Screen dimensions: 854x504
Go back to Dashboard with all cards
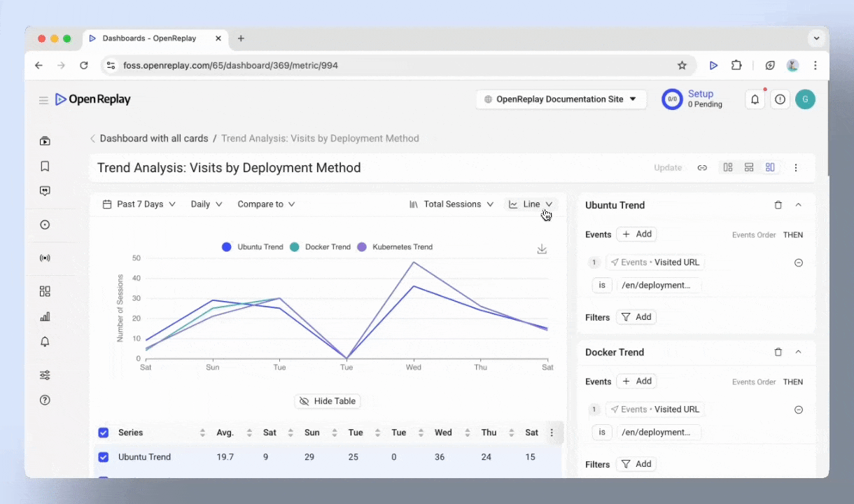click(x=153, y=139)
